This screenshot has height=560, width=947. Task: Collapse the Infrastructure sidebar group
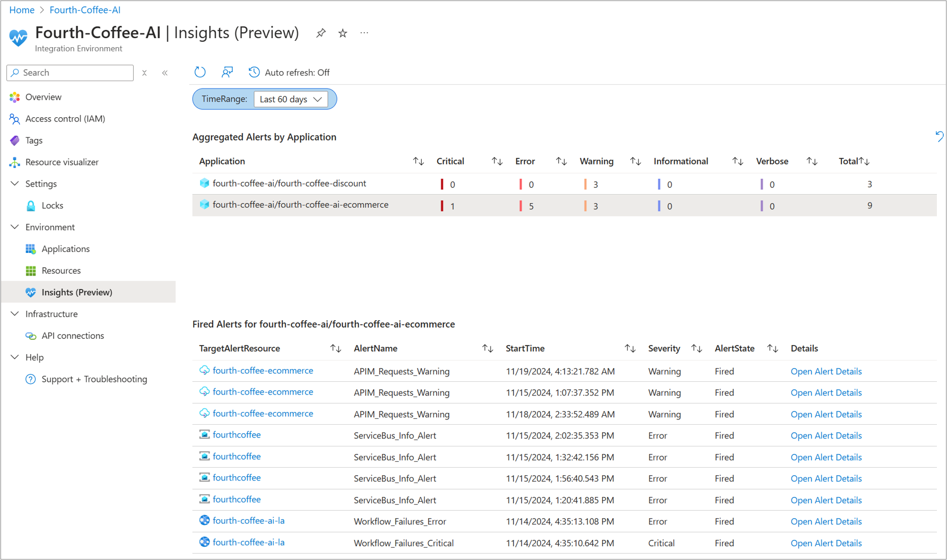15,314
